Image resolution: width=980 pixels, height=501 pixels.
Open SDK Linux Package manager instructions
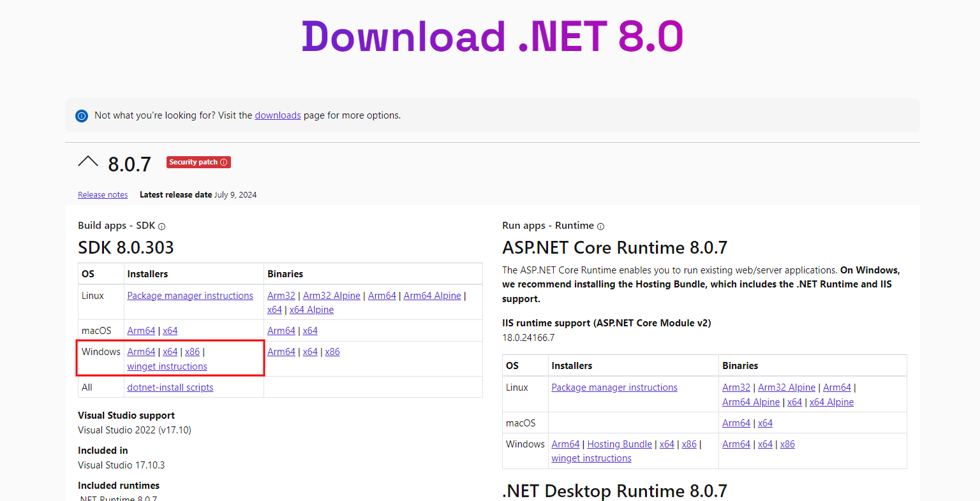click(190, 296)
